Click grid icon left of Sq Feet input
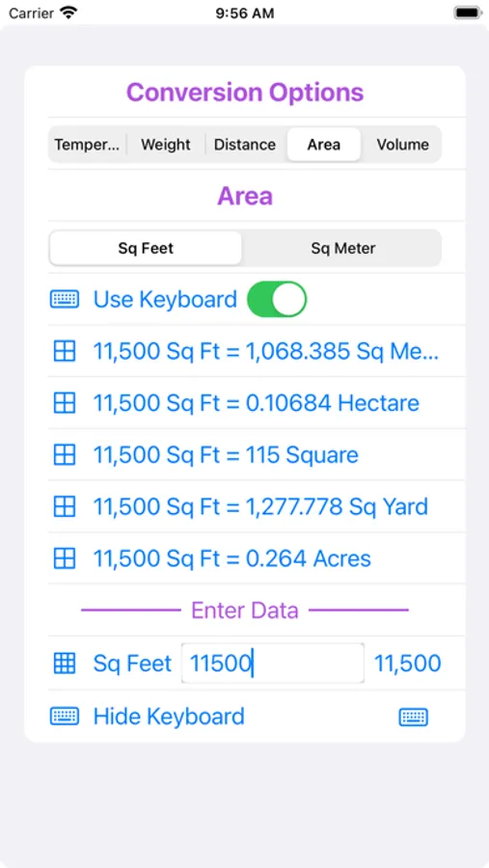Image resolution: width=489 pixels, height=868 pixels. pos(65,663)
